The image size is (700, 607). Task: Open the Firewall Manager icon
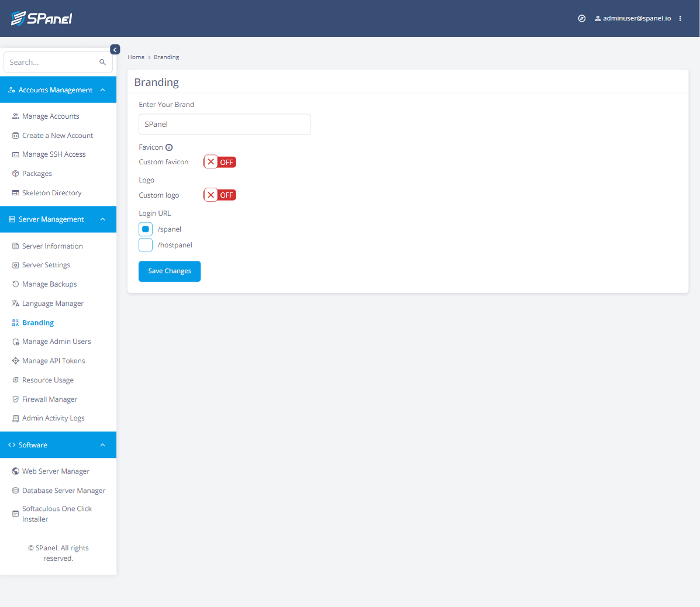click(x=15, y=399)
